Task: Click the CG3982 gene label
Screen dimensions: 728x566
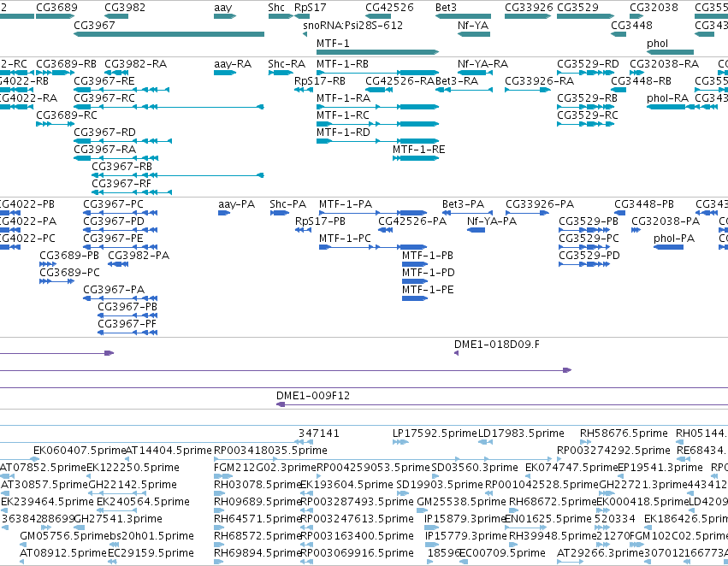Action: point(125,8)
